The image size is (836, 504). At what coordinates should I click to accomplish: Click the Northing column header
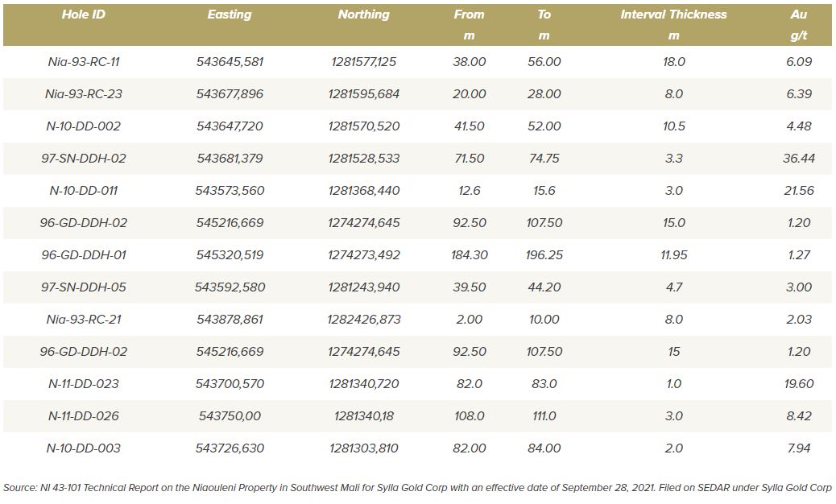click(363, 14)
